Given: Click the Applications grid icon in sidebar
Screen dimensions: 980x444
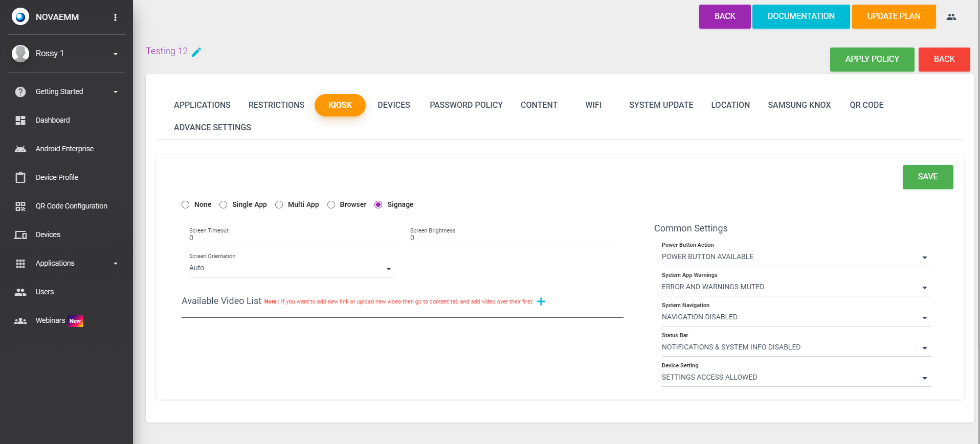Looking at the screenshot, I should pyautogui.click(x=20, y=264).
